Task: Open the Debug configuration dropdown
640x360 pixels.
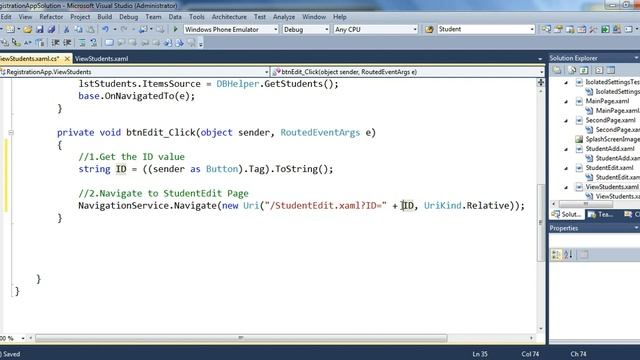Action: coord(326,29)
